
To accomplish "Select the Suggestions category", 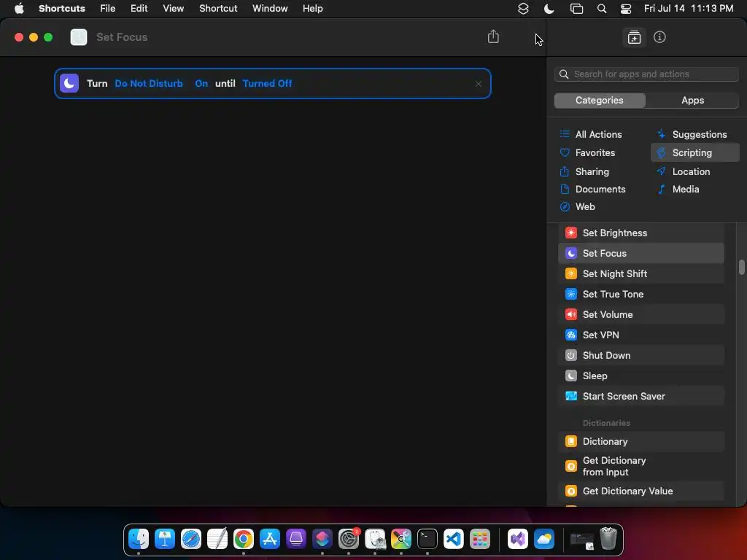I will point(692,134).
